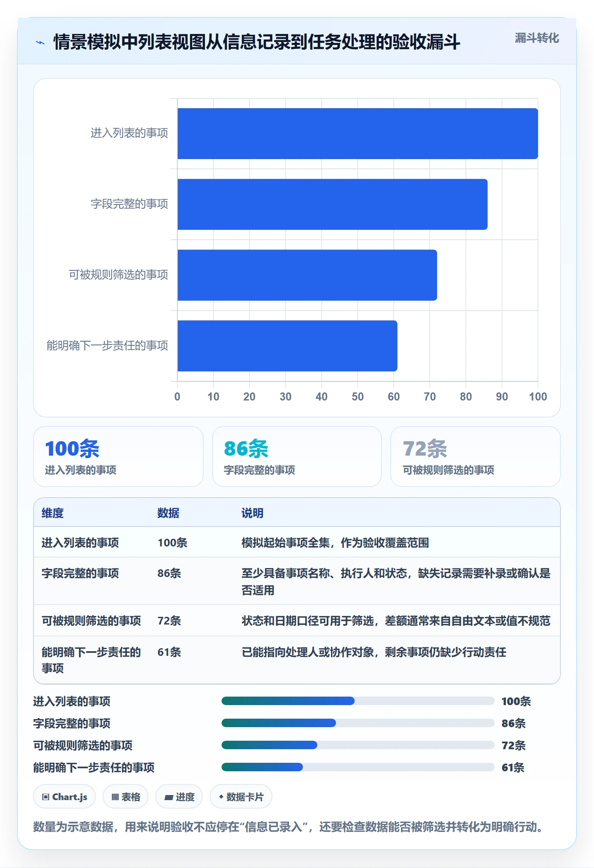Select the Chart.js chip
Image resolution: width=594 pixels, height=868 pixels.
(x=64, y=797)
